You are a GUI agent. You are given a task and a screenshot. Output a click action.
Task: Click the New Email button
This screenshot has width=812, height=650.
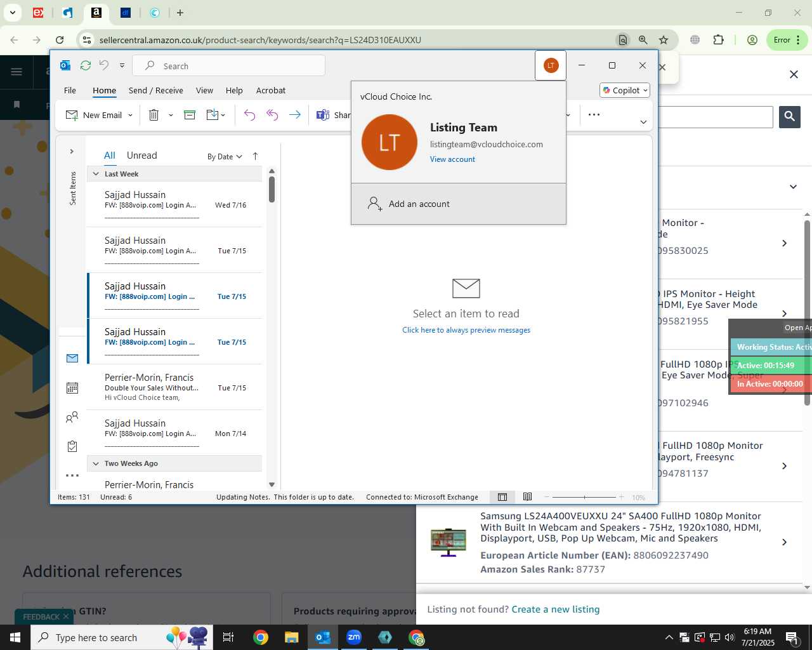94,115
